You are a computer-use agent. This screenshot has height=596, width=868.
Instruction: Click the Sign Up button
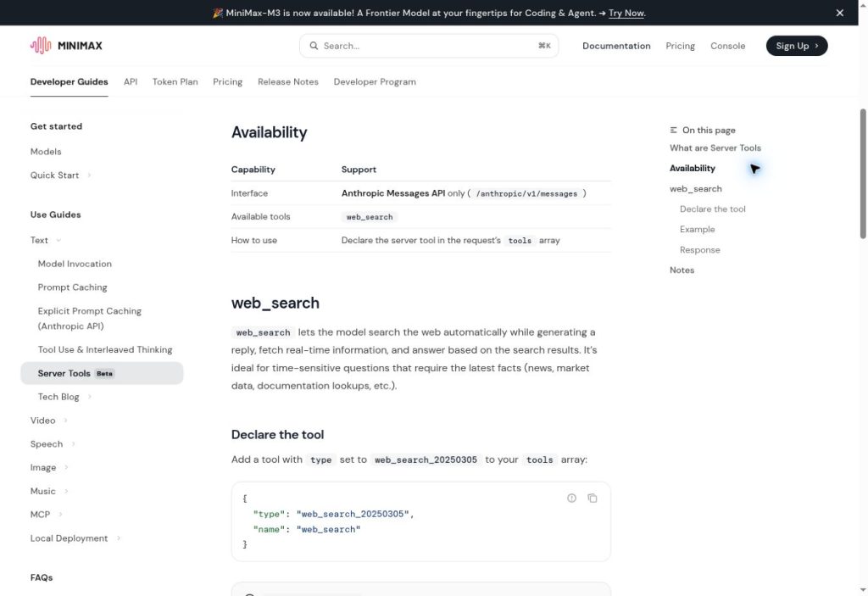(797, 46)
